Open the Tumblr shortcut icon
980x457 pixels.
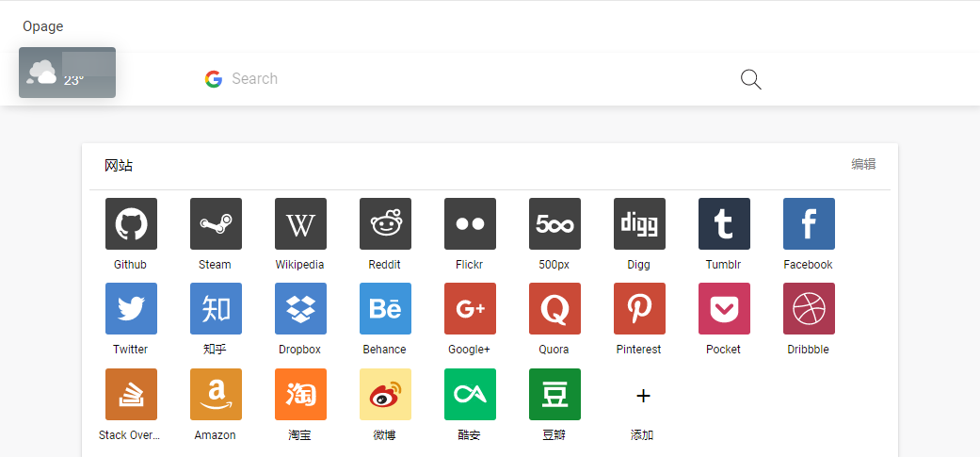pos(724,224)
